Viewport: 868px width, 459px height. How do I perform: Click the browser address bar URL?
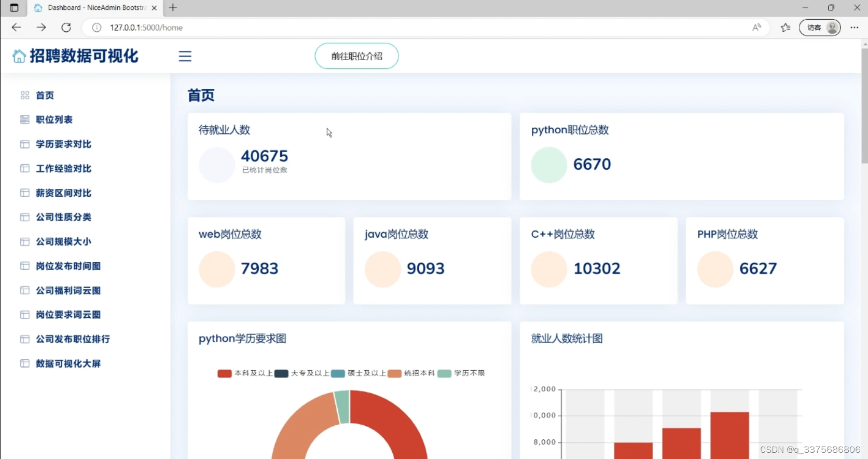tap(146, 28)
